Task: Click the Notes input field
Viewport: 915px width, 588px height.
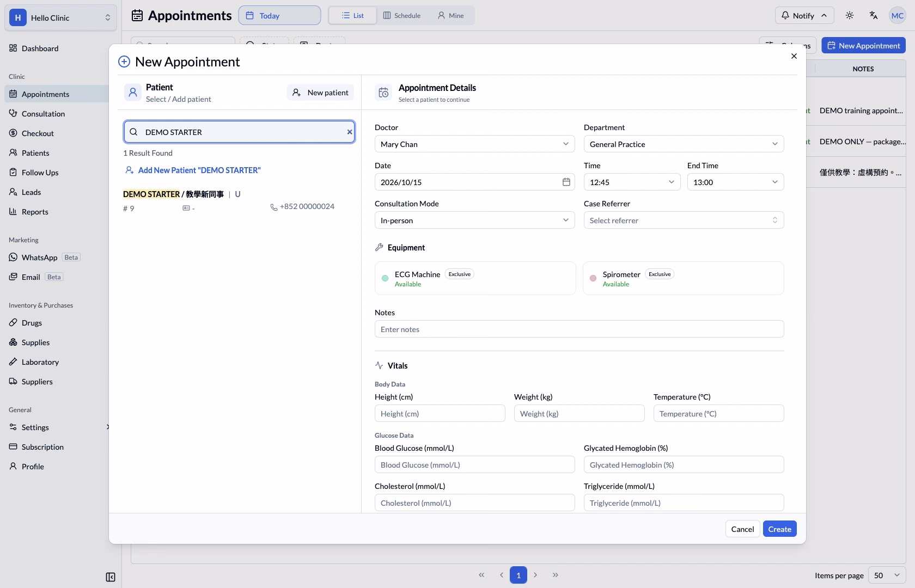Action: tap(579, 329)
